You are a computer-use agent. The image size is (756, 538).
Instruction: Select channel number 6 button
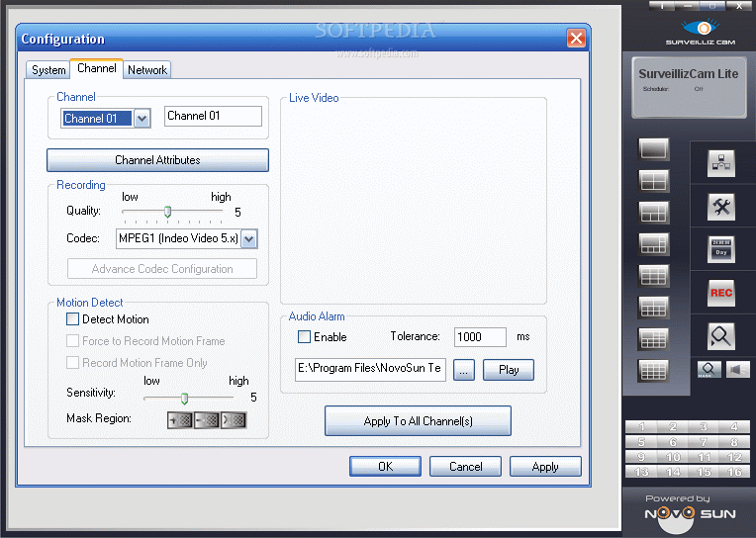[x=672, y=442]
